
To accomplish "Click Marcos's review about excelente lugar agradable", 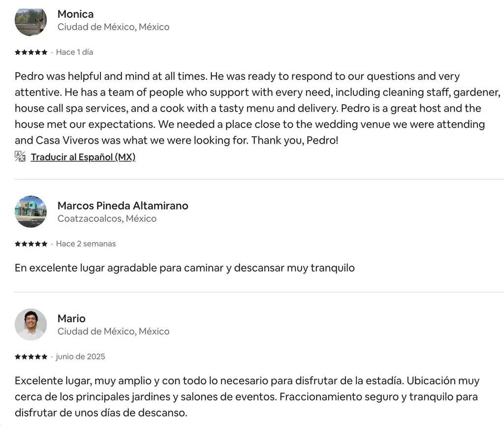I will [x=185, y=268].
